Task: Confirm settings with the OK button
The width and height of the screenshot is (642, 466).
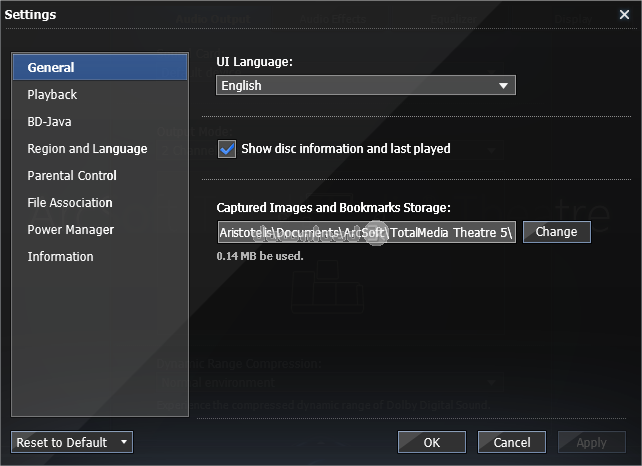Action: click(x=431, y=442)
